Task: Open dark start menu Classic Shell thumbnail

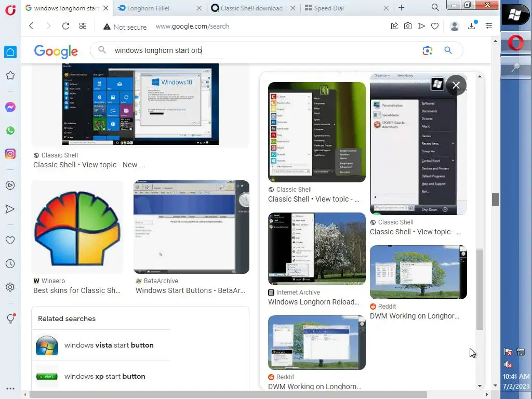Action: pos(418,144)
